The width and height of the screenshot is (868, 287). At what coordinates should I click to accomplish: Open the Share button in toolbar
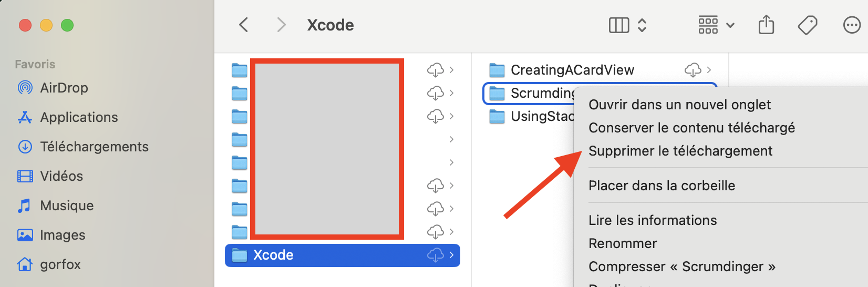click(x=766, y=25)
